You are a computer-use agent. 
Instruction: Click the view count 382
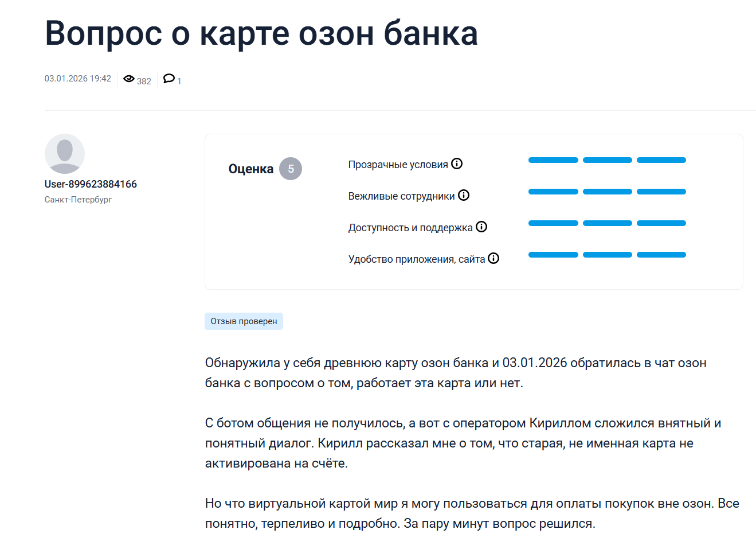(x=144, y=81)
